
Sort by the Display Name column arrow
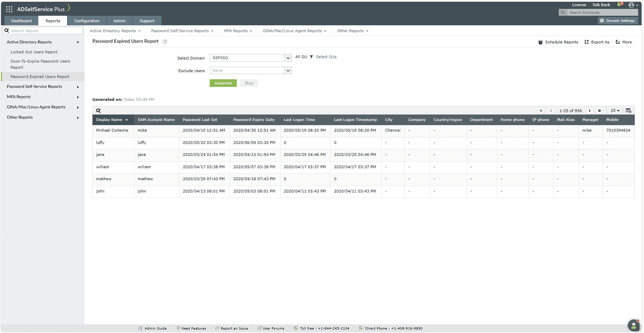tap(127, 120)
